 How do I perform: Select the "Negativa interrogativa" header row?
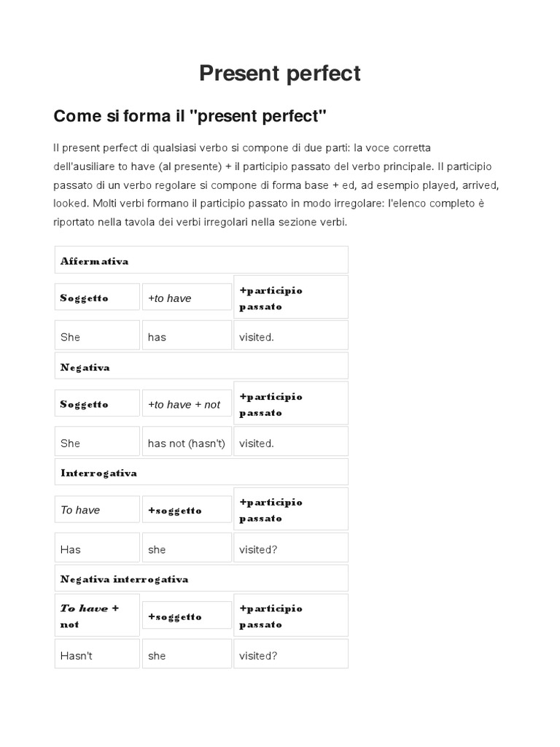pos(201,579)
